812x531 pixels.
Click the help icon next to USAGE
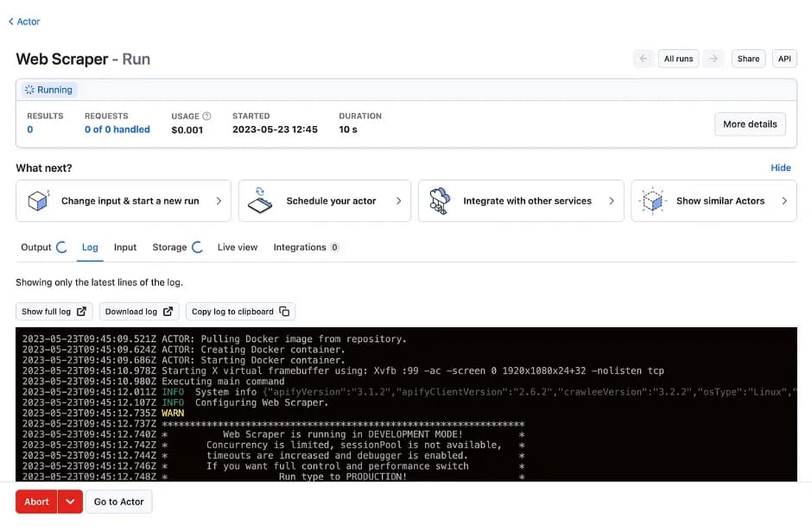(x=206, y=116)
